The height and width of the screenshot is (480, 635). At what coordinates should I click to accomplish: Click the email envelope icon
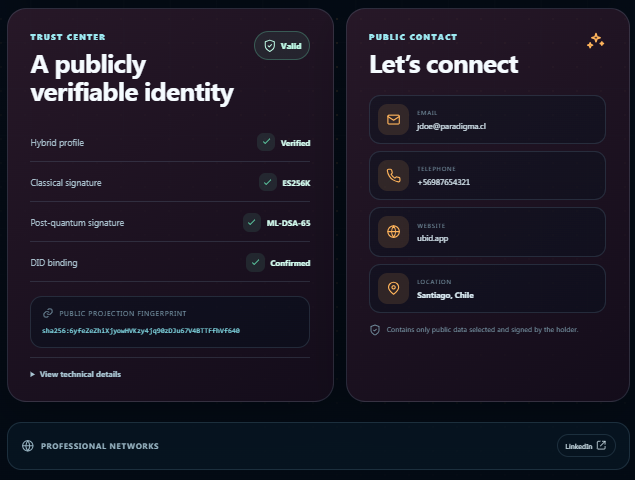click(x=393, y=119)
